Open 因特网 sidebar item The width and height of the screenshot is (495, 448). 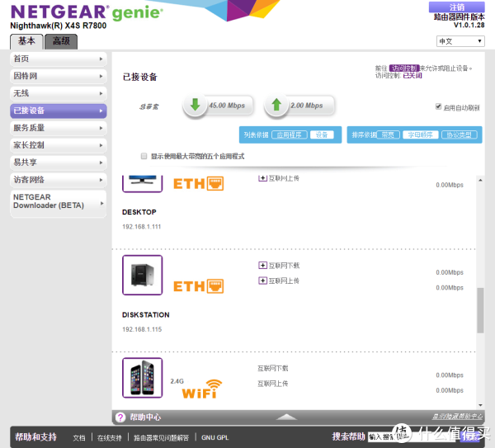tap(59, 76)
